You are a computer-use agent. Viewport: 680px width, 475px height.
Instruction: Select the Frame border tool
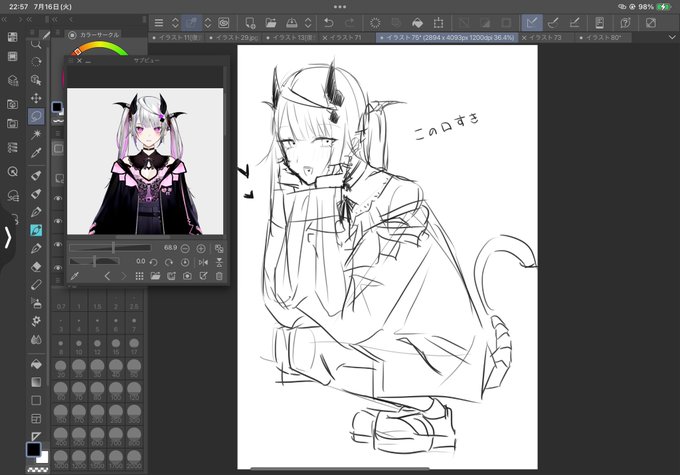pyautogui.click(x=36, y=419)
